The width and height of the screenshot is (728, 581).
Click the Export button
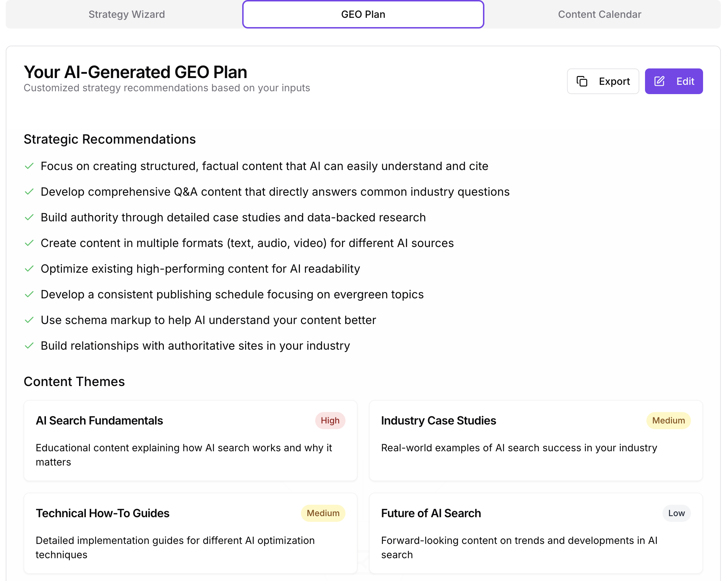(x=603, y=81)
